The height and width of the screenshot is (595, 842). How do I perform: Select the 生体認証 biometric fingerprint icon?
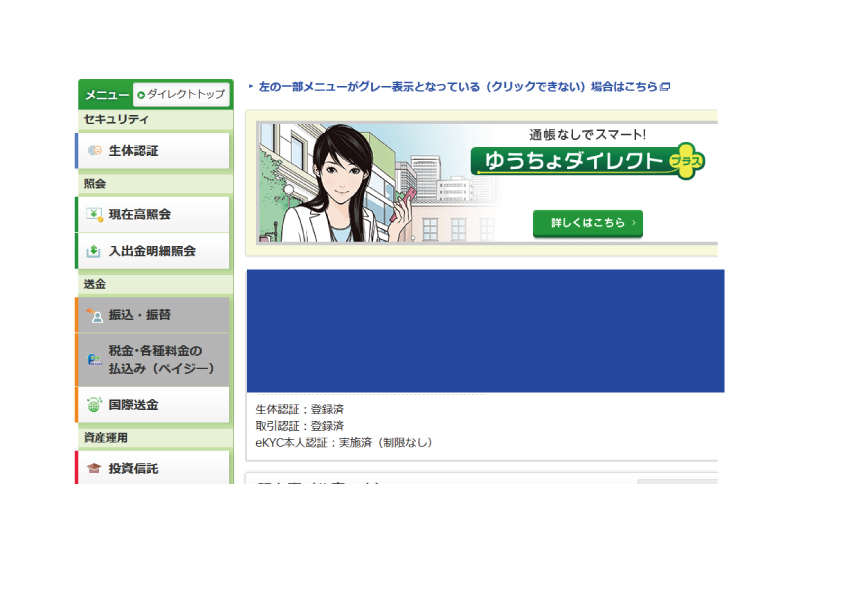click(95, 150)
